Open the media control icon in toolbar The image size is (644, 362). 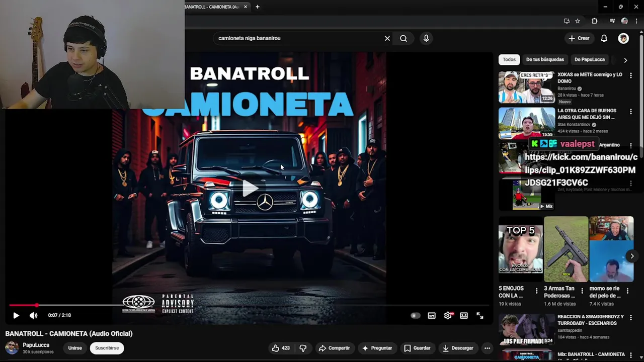(x=612, y=21)
